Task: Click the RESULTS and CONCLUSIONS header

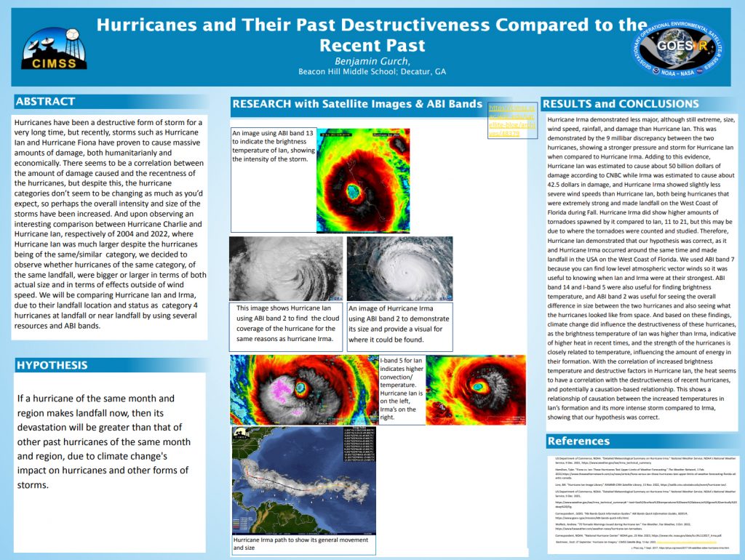Action: click(x=621, y=104)
